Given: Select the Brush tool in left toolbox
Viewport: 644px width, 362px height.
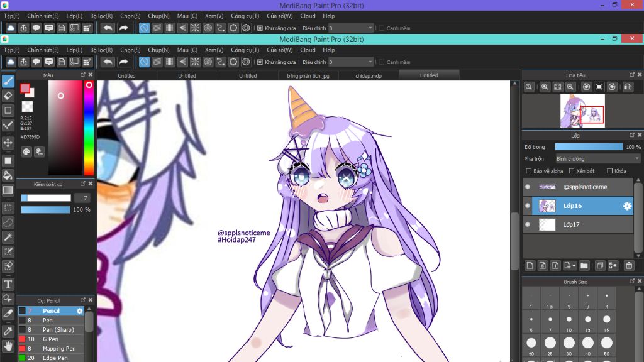Looking at the screenshot, I should click(8, 81).
